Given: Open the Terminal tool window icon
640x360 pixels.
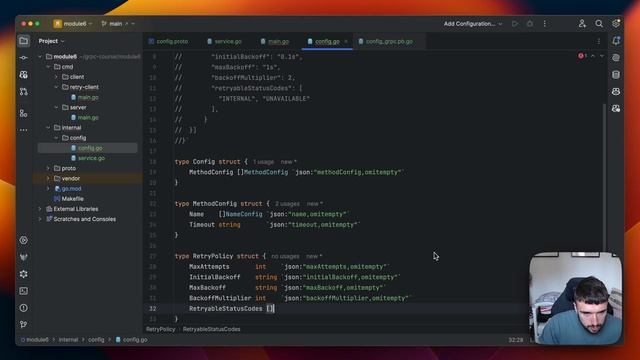Looking at the screenshot, I should coord(24,291).
